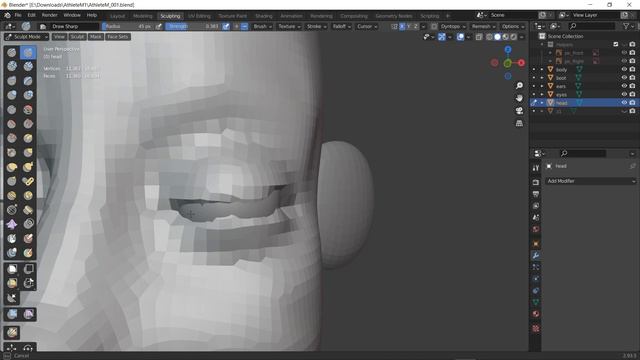Click the viewport zoom gizmo icon
This screenshot has height=360, width=640.
tap(519, 86)
